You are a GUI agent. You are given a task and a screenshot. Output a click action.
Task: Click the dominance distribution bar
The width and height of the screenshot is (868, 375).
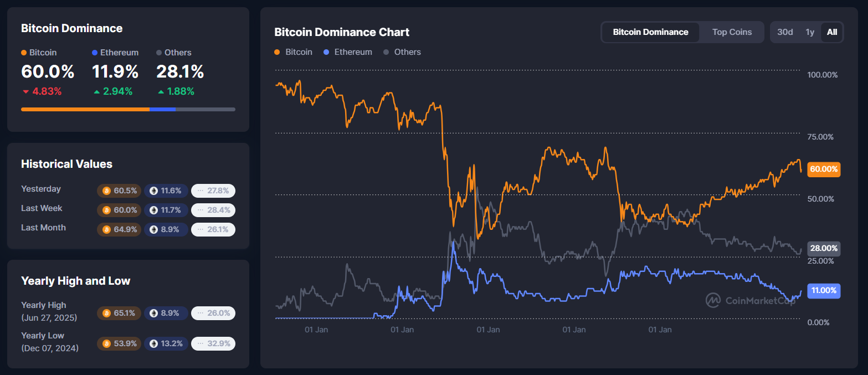click(x=127, y=109)
